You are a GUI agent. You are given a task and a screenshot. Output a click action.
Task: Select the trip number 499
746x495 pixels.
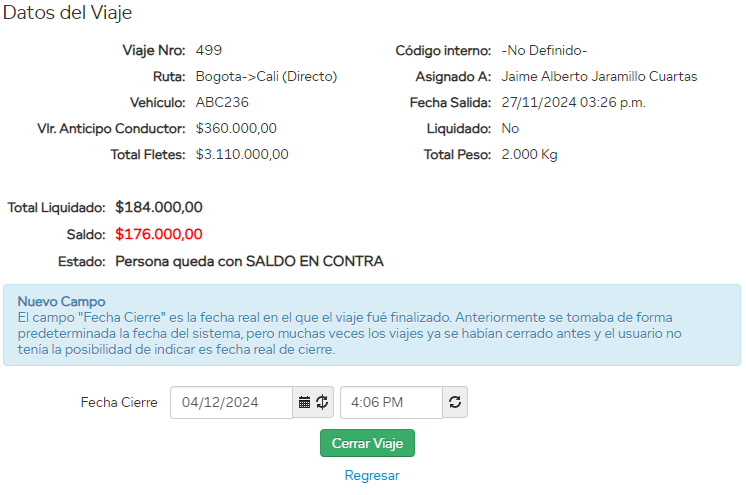(x=209, y=50)
